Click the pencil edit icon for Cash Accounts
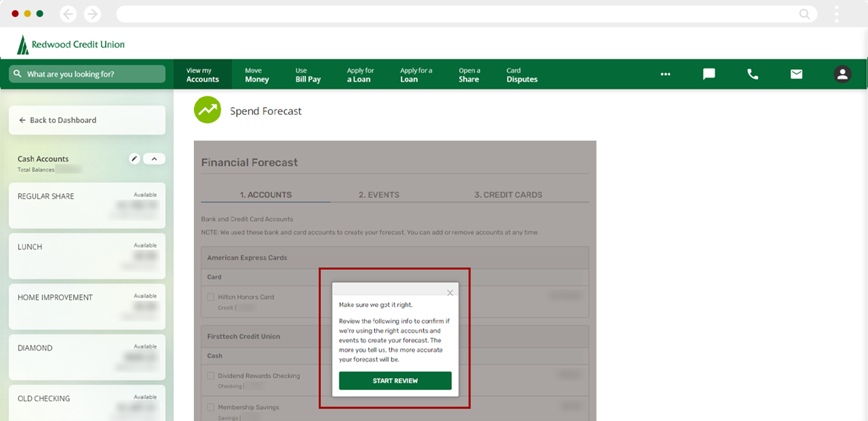Image resolution: width=868 pixels, height=421 pixels. 135,159
